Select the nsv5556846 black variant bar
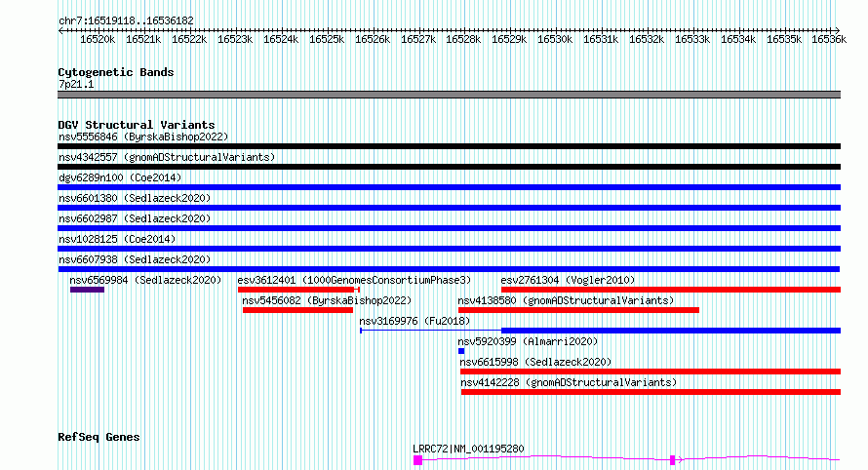Screen dimensions: 868x470 tap(449, 146)
